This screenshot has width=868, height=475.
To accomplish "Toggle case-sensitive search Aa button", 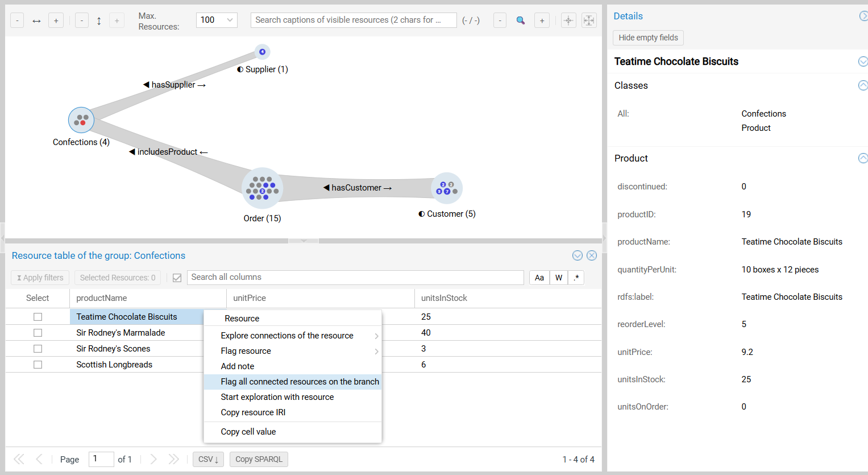I will click(x=539, y=278).
